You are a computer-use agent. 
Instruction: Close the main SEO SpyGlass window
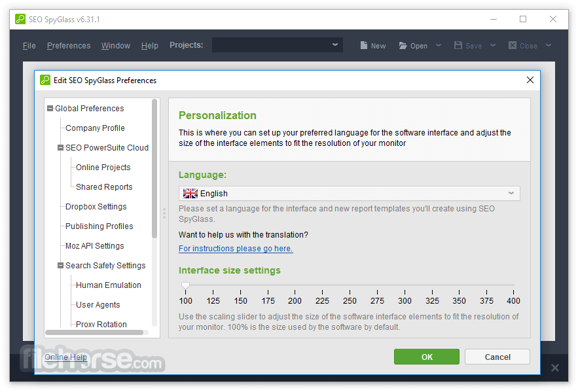553,19
